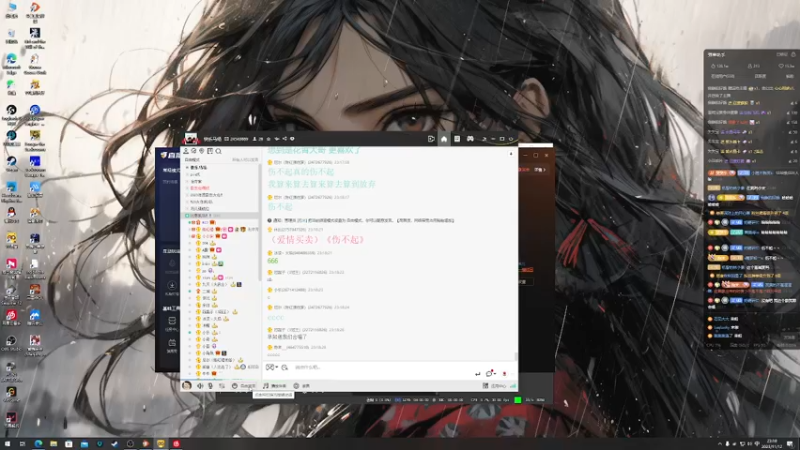
Task: Click the red flower gift icon
Action: click(x=505, y=373)
